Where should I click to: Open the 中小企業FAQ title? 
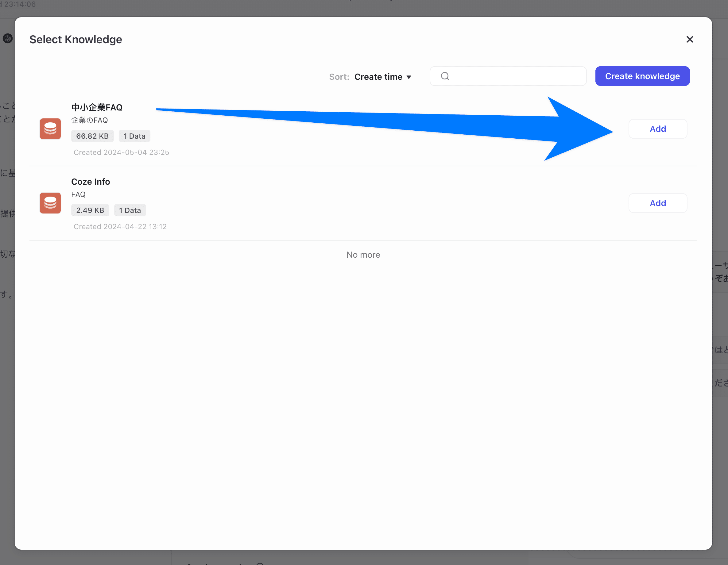click(x=97, y=107)
